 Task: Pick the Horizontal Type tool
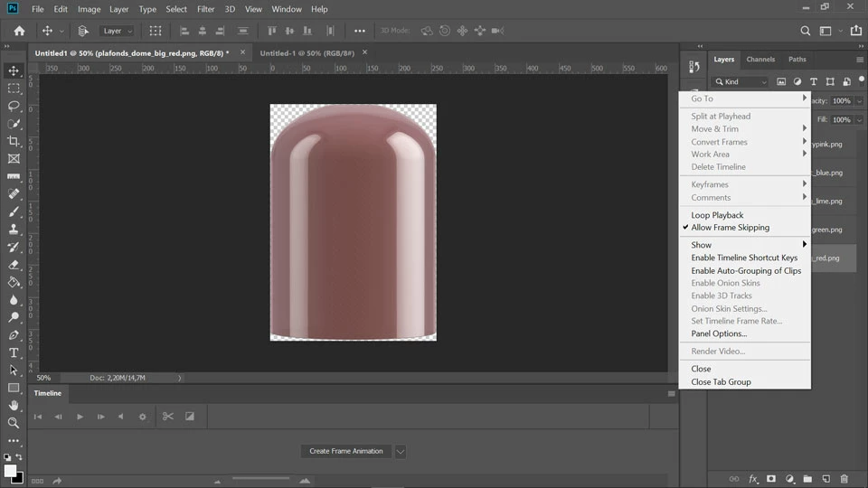[x=14, y=352]
